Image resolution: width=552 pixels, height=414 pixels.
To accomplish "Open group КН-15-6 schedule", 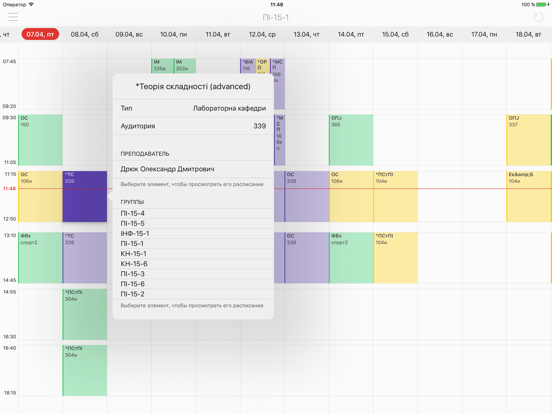I will [x=193, y=264].
